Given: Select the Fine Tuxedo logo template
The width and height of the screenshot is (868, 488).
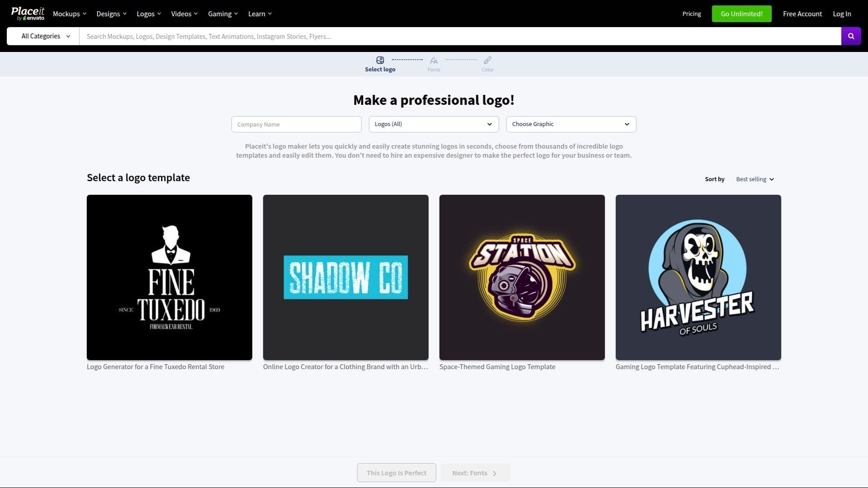Looking at the screenshot, I should tap(170, 277).
